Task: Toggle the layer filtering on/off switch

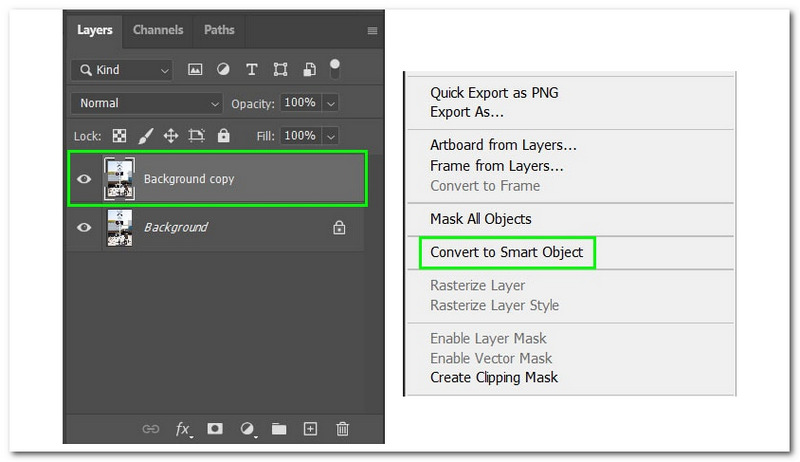Action: point(335,68)
